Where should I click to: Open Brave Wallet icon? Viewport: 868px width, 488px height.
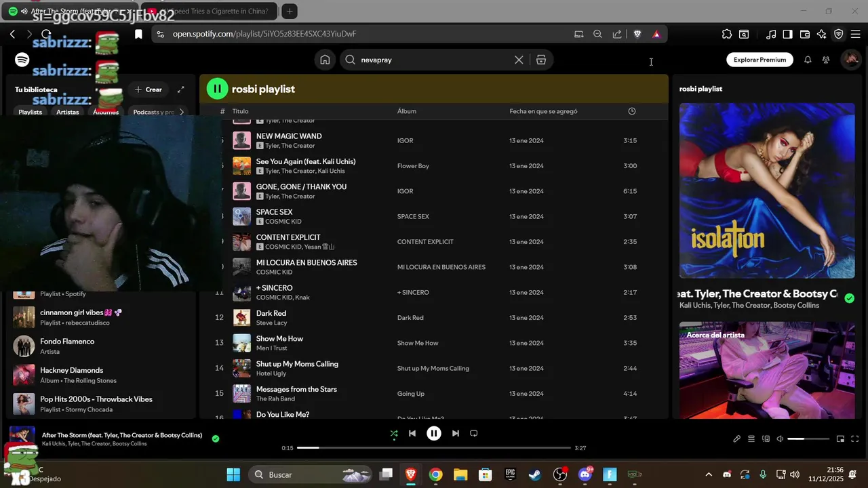click(x=805, y=34)
